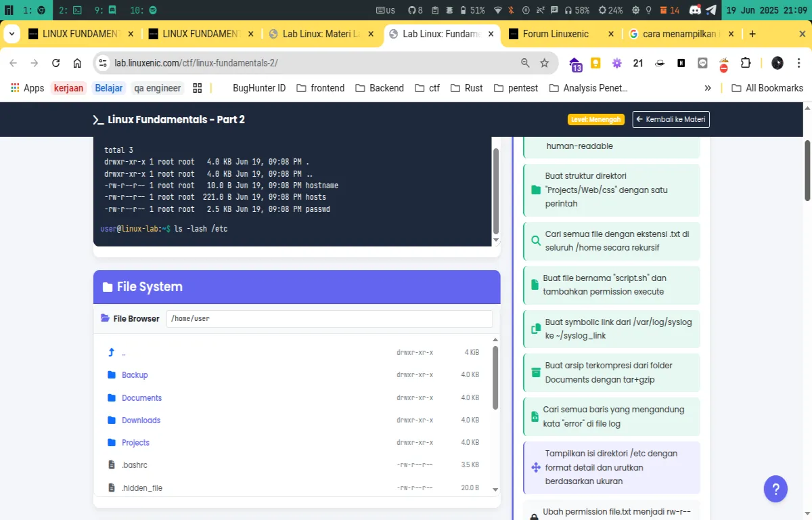Screen dimensions: 812x520
Task: Open the All Bookmarks folder
Action: point(767,88)
